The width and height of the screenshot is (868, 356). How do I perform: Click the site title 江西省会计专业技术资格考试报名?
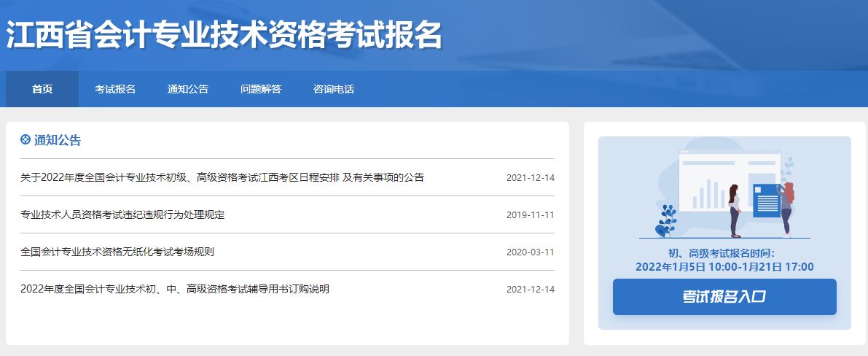point(224,34)
